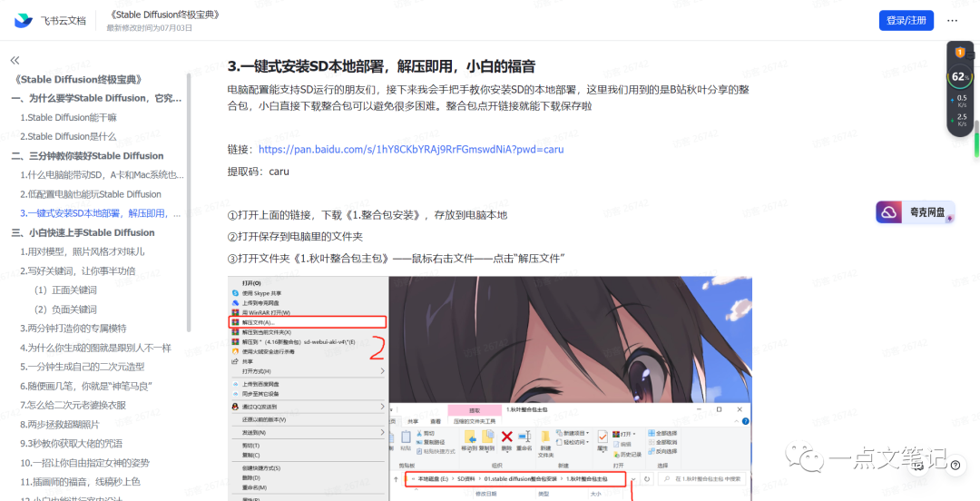The height and width of the screenshot is (501, 980).
Task: Go to section 二、三分钟教你装好Stable Diffusion
Action: (87, 156)
